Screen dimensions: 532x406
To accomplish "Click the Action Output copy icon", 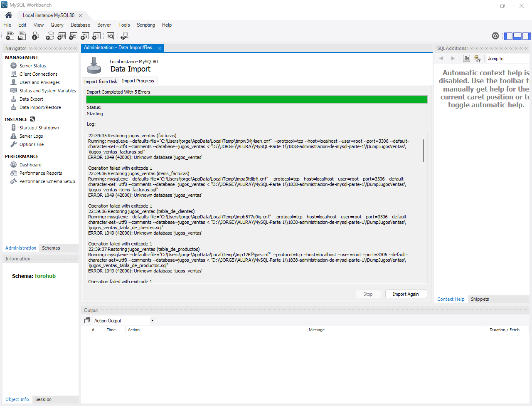I will [x=87, y=321].
